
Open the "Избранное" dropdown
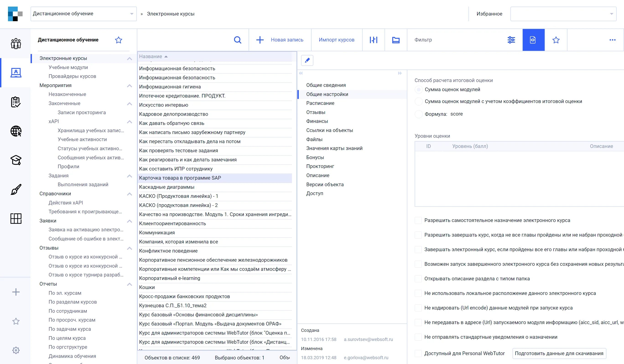click(x=563, y=14)
